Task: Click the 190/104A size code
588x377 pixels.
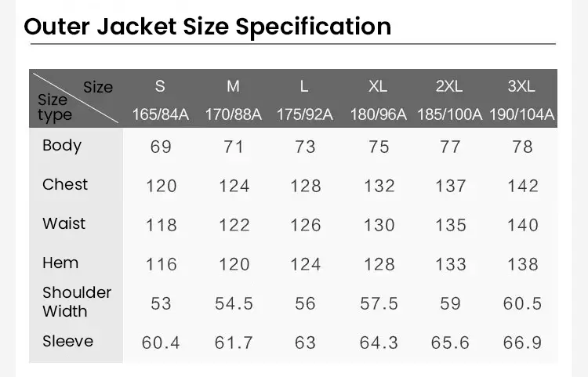Action: point(521,114)
